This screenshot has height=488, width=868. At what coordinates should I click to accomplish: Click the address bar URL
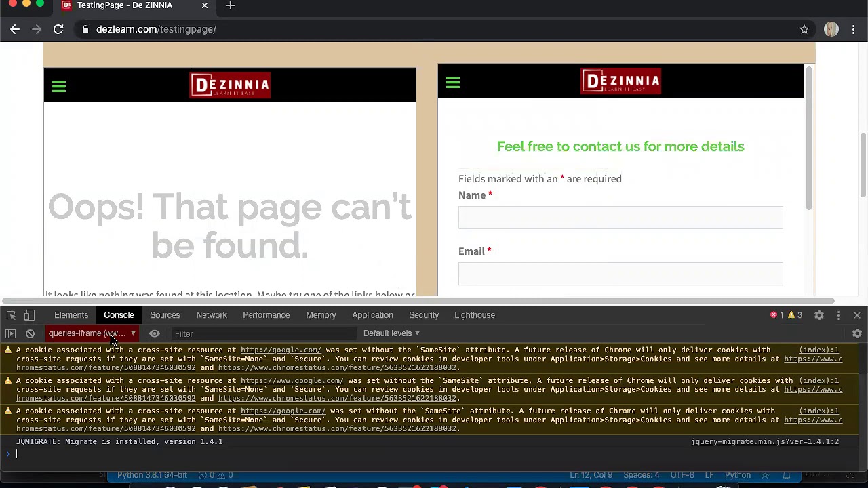[x=156, y=29]
